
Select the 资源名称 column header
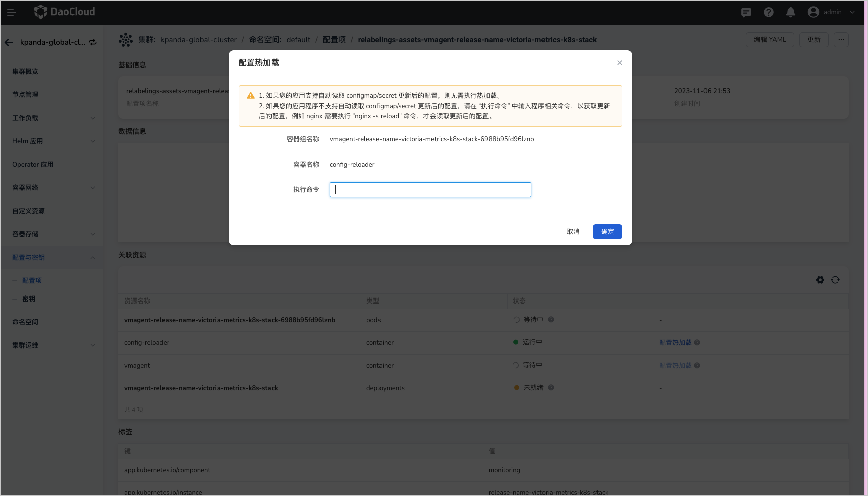[x=137, y=301]
